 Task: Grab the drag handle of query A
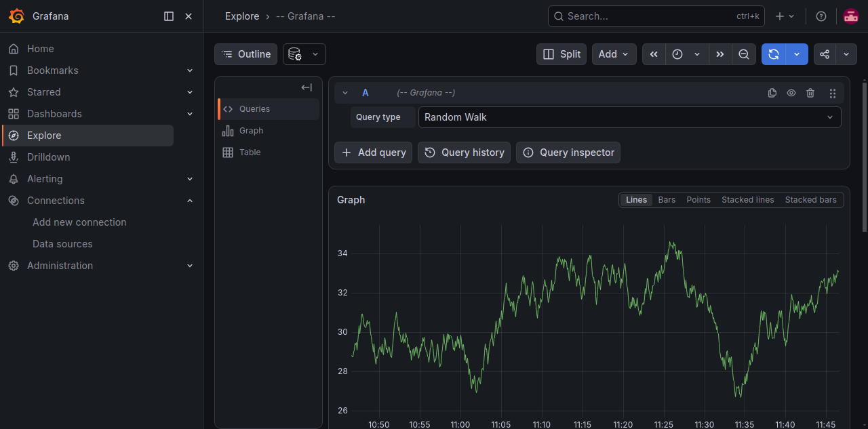tap(833, 93)
